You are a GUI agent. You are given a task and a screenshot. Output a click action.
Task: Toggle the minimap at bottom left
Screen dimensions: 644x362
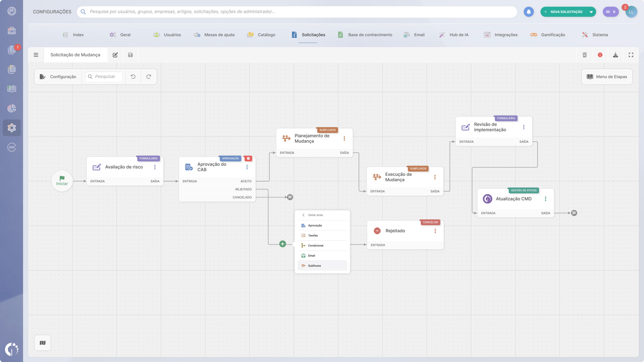tap(43, 343)
